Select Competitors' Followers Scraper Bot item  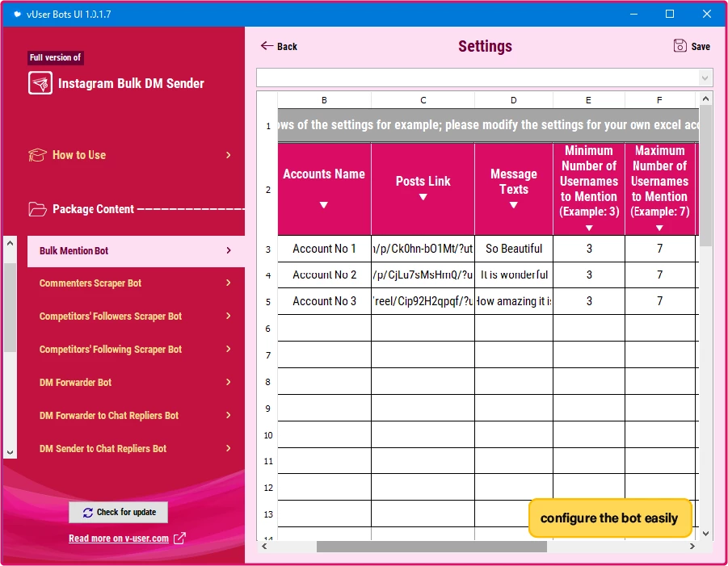pos(136,316)
